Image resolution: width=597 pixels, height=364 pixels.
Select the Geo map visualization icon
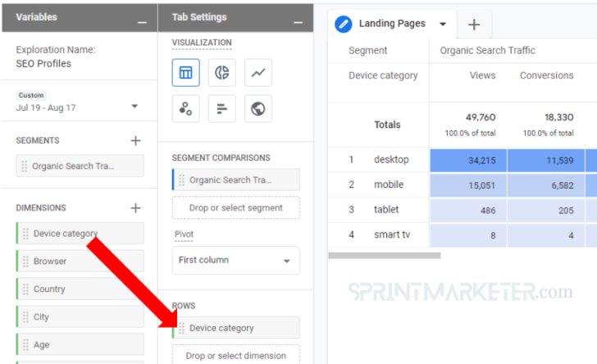257,108
